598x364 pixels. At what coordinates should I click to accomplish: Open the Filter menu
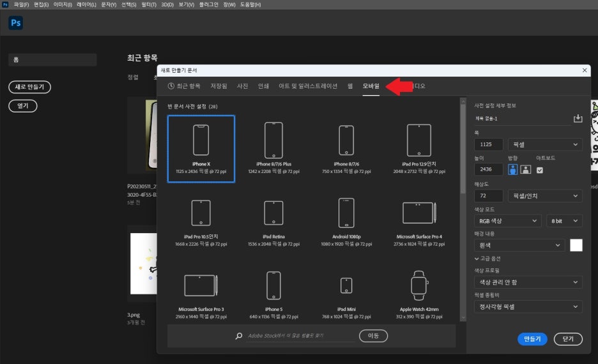coord(149,4)
